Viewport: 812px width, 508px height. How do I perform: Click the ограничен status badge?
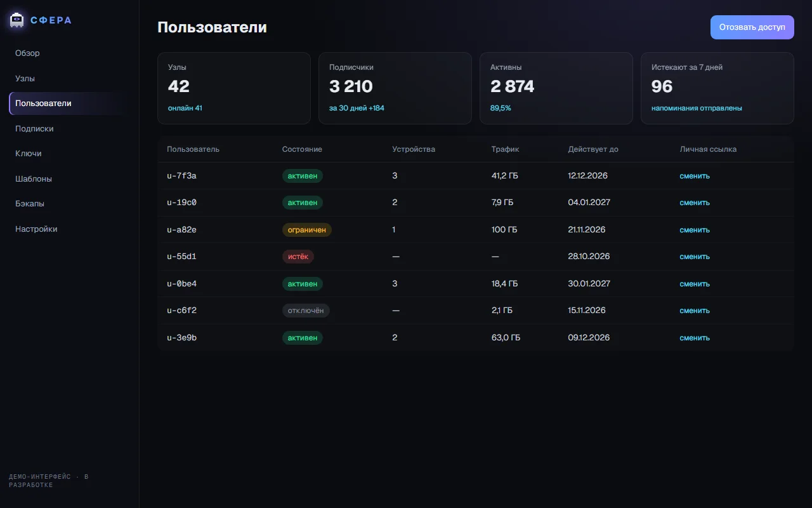pyautogui.click(x=307, y=230)
